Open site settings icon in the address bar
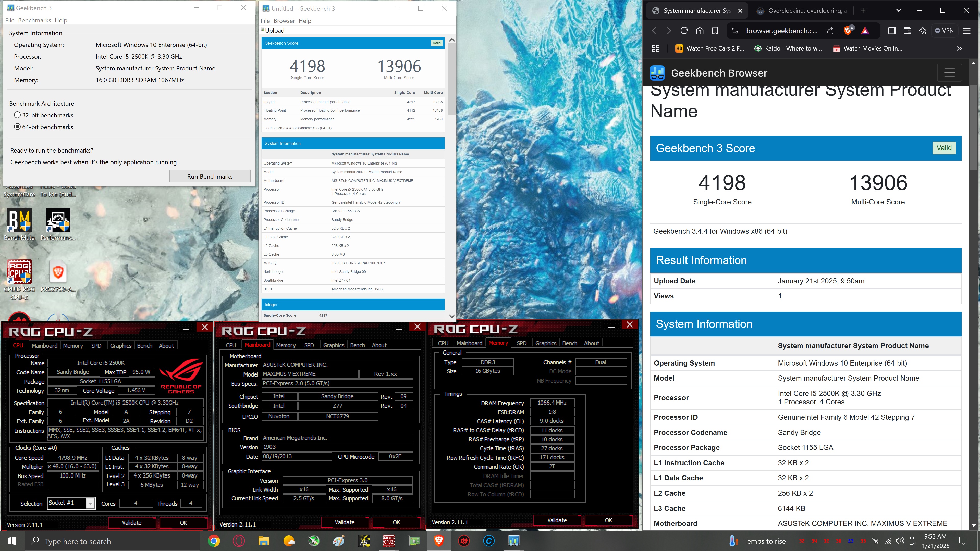980x551 pixels. tap(735, 31)
